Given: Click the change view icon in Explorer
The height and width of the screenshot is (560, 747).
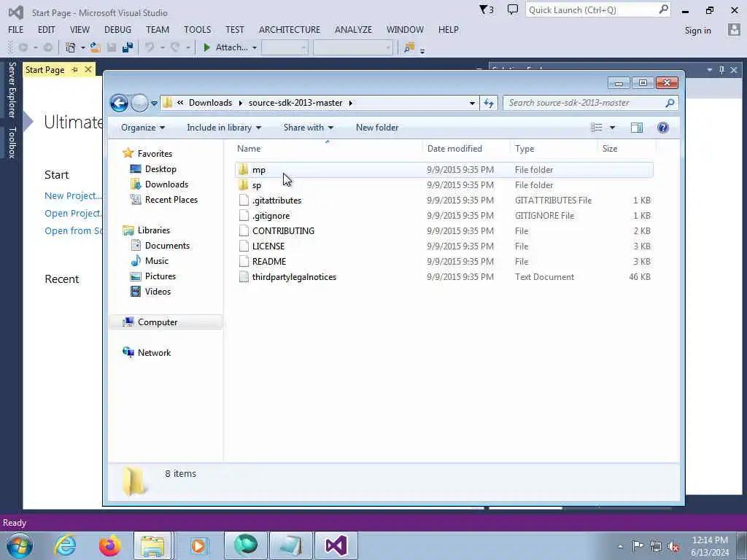Looking at the screenshot, I should (x=597, y=128).
